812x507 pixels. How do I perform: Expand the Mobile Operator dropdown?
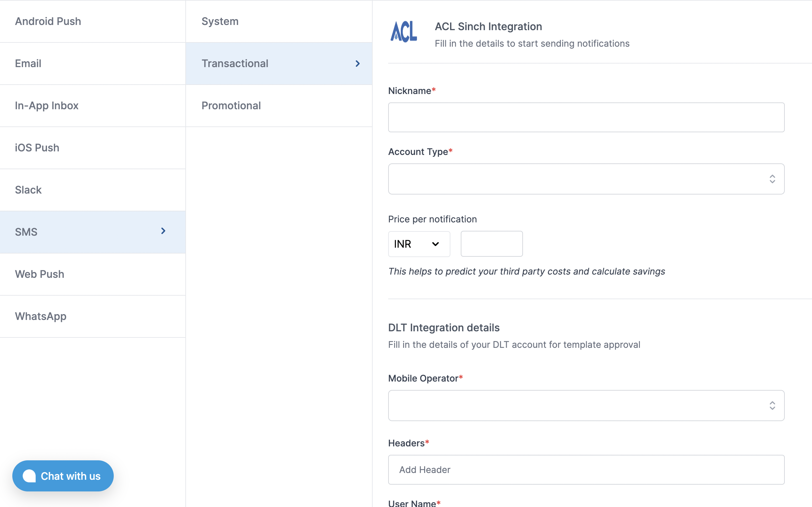point(586,406)
